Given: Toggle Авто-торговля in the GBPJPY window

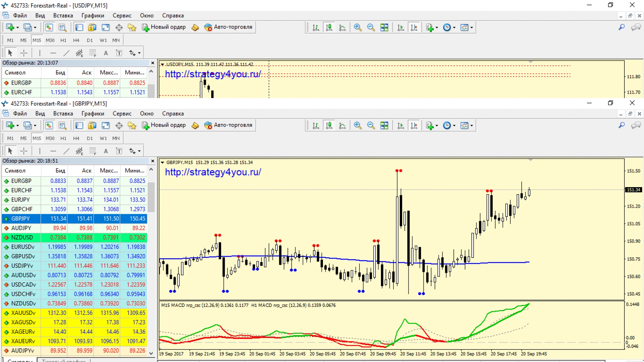Looking at the screenshot, I should click(x=228, y=125).
